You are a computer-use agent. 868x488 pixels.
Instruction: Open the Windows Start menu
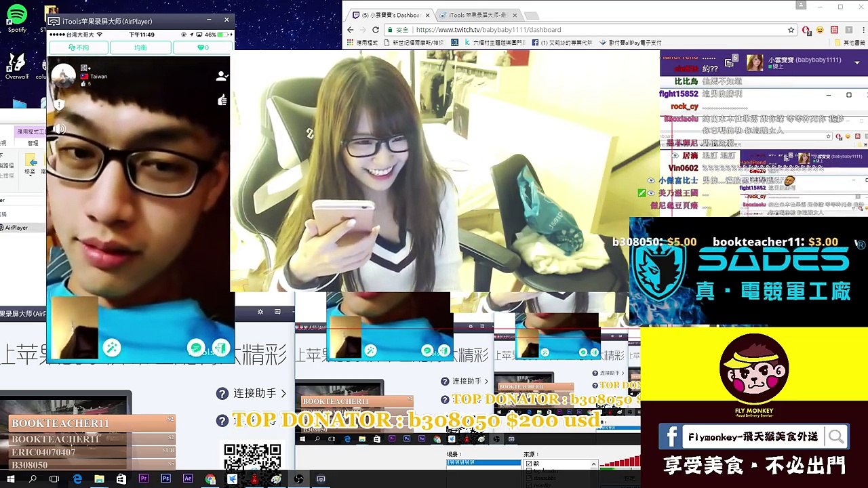point(10,479)
